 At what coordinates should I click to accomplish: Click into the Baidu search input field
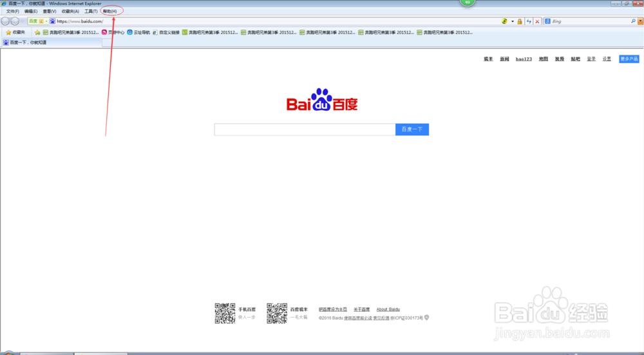305,130
